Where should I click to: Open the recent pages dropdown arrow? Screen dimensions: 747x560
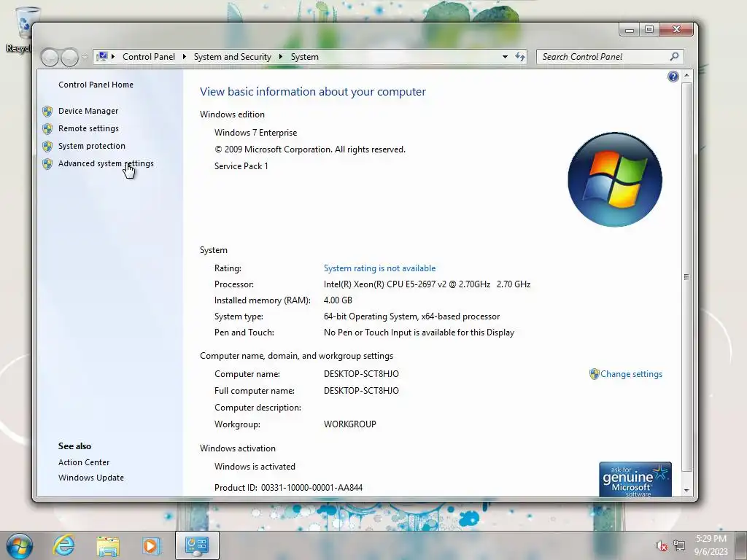point(85,57)
